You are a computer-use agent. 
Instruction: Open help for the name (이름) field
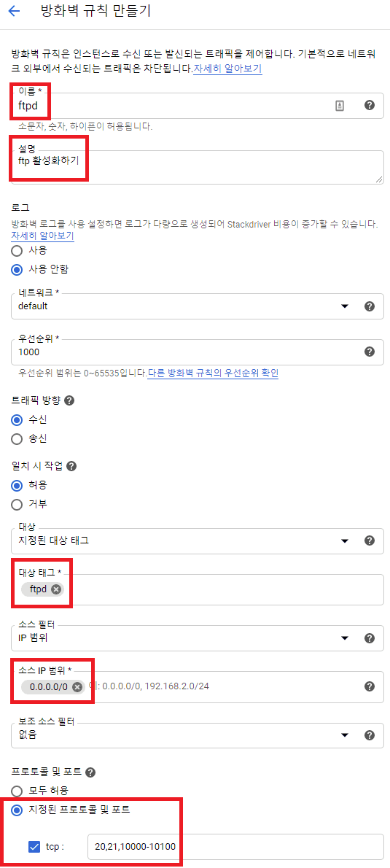[x=370, y=105]
